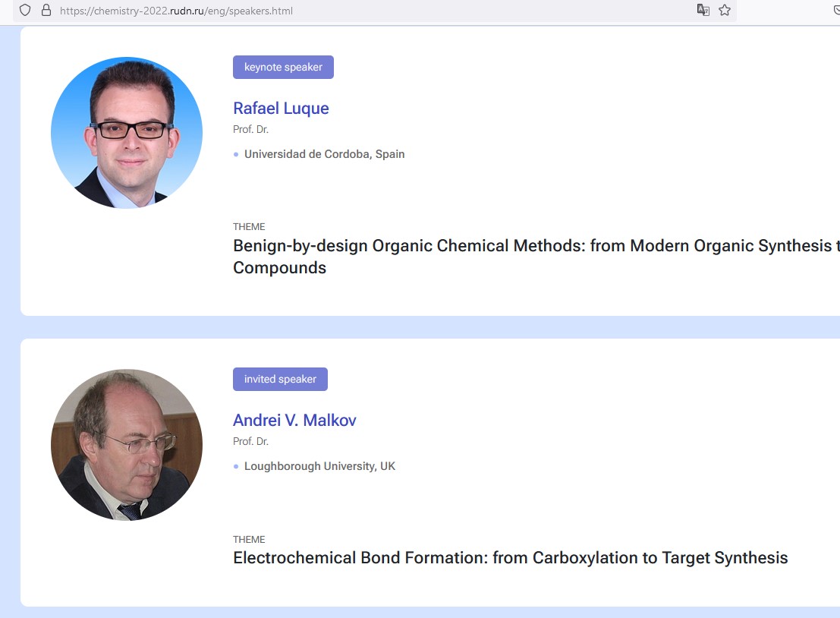840x618 pixels.
Task: Click the tracking protection shield icon
Action: 25,11
